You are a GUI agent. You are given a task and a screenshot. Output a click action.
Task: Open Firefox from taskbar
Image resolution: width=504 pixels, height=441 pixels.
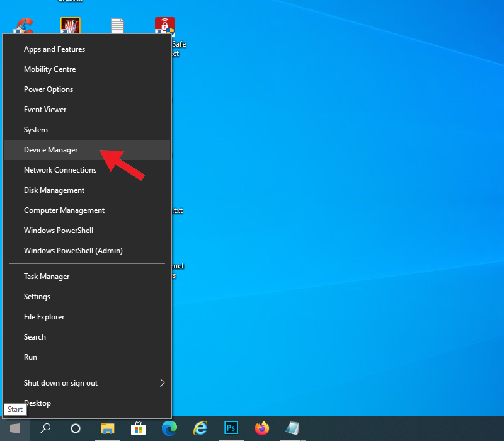[x=261, y=428]
